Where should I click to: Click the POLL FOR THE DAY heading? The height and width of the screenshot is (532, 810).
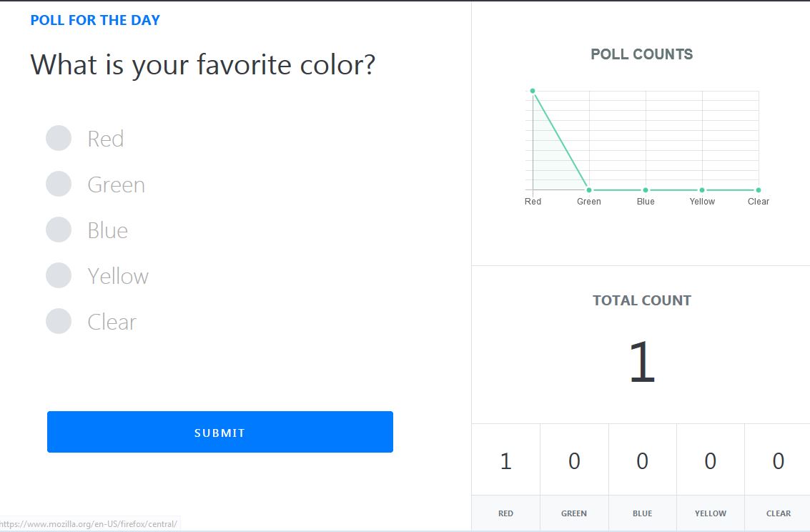95,20
